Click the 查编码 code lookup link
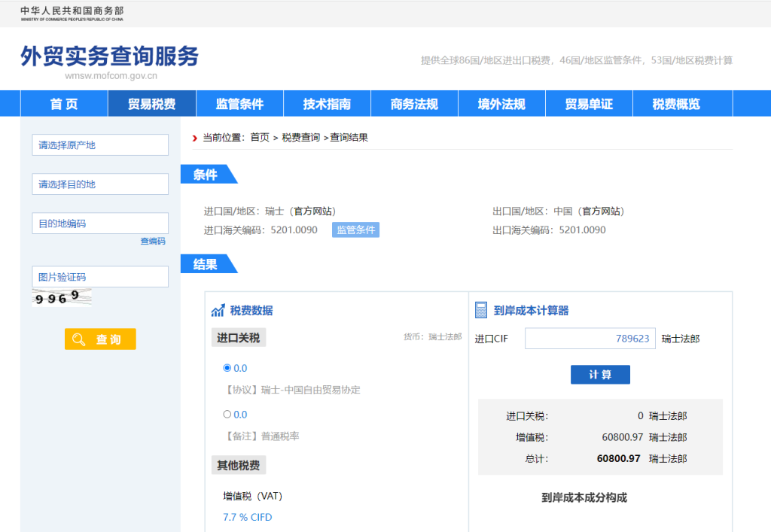The image size is (771, 532). [153, 242]
